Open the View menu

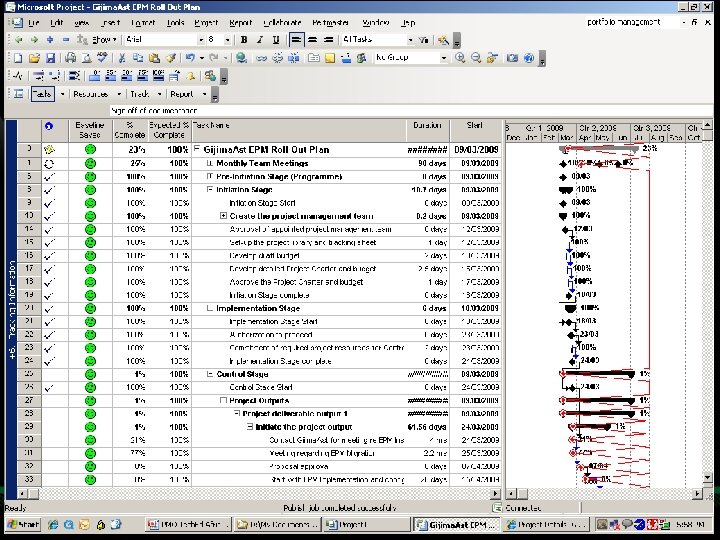(81, 22)
